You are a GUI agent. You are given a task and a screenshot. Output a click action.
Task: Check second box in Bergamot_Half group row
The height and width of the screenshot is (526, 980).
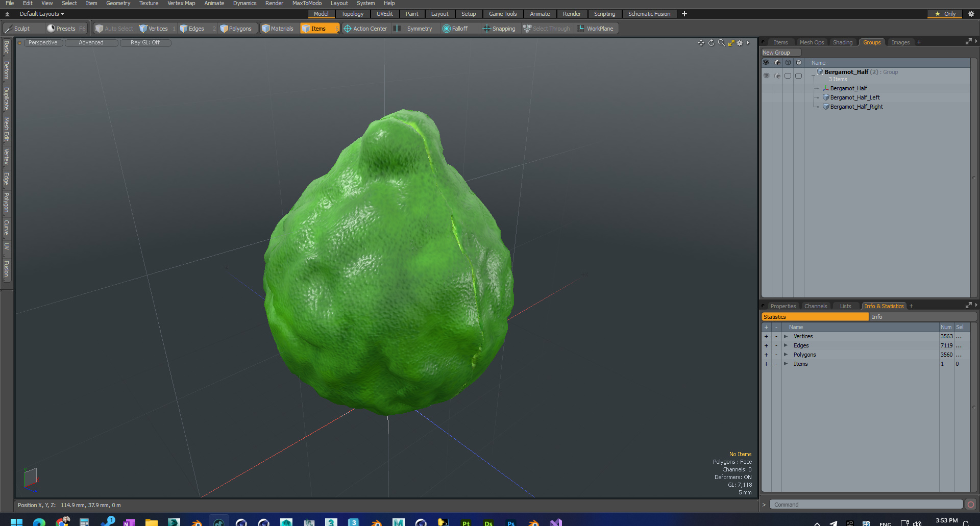tap(799, 76)
